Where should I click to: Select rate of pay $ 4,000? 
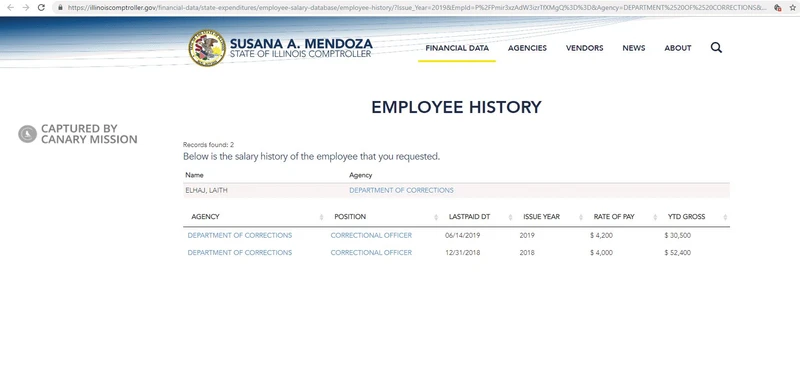coord(601,253)
